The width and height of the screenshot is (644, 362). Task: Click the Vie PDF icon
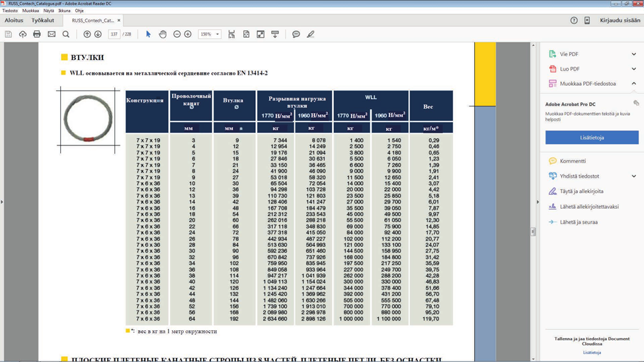(x=552, y=54)
